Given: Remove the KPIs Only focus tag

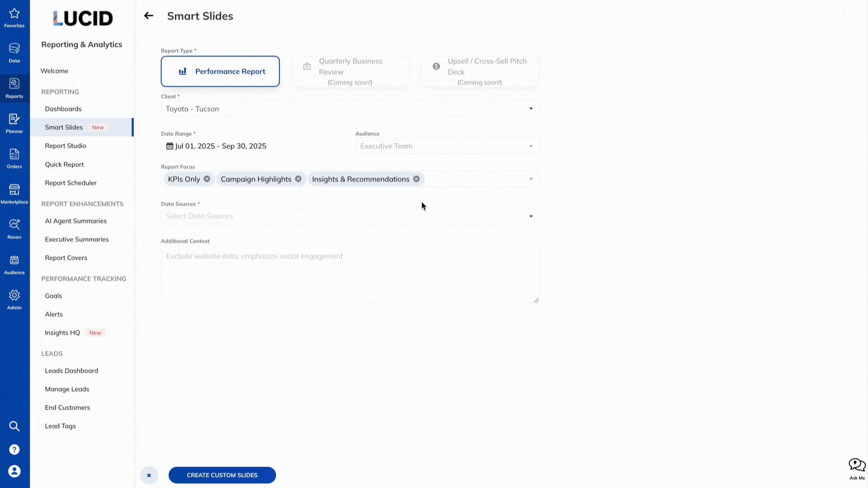Looking at the screenshot, I should point(207,179).
